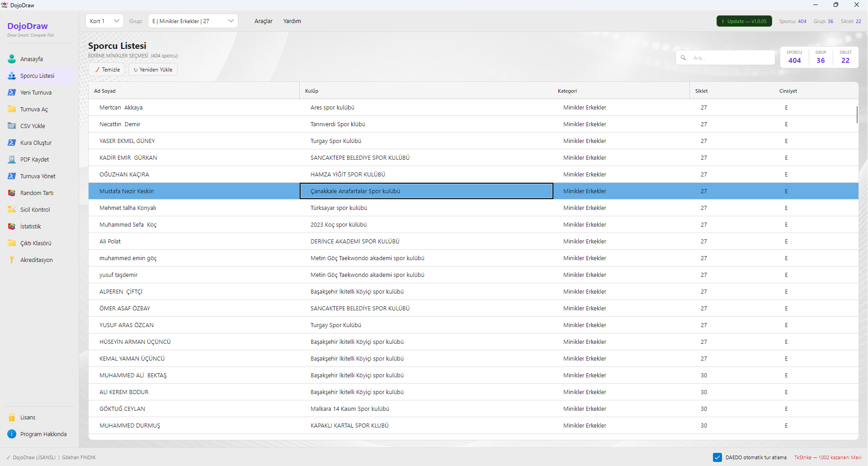This screenshot has width=868, height=466.
Task: Open the Yardım menu
Action: coord(292,21)
